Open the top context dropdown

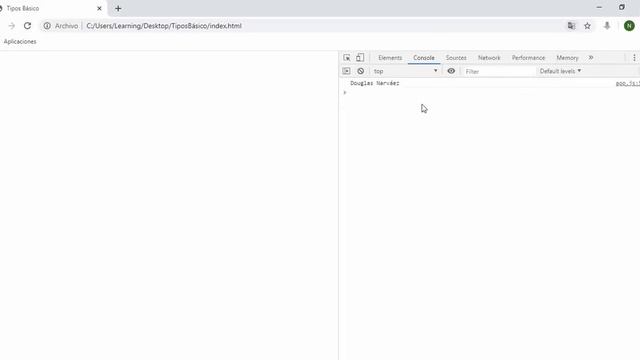405,71
